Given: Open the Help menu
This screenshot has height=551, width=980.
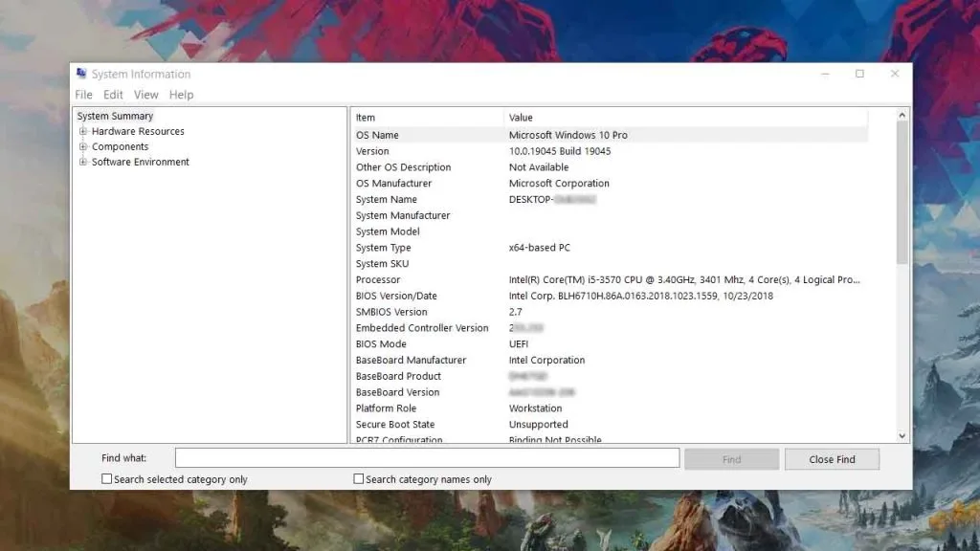Looking at the screenshot, I should click(181, 95).
